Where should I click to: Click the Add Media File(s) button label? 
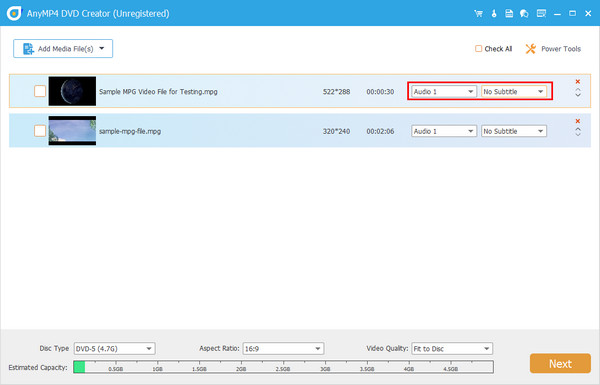65,49
